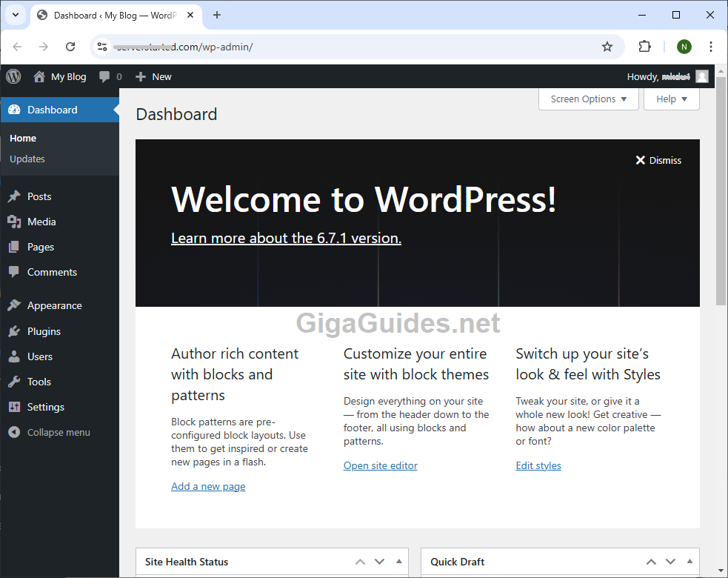
Task: Expand the Help dropdown tab
Action: [x=672, y=99]
